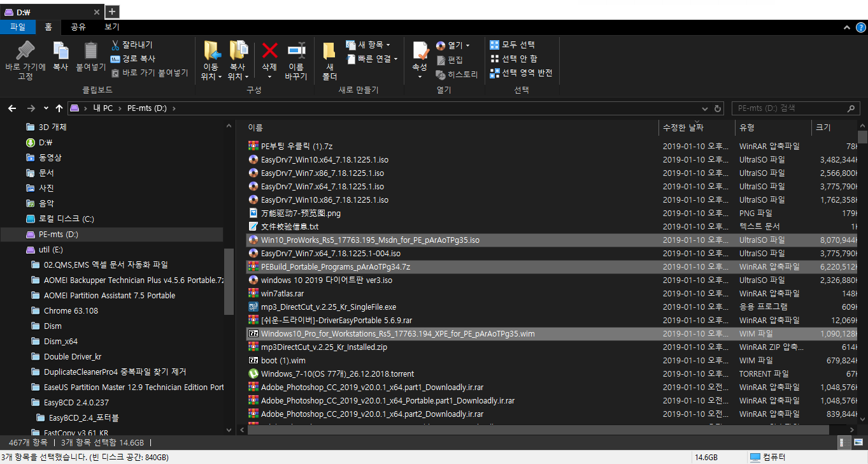The height and width of the screenshot is (464, 868).
Task: Deselect all with 선택 안 함
Action: (513, 59)
